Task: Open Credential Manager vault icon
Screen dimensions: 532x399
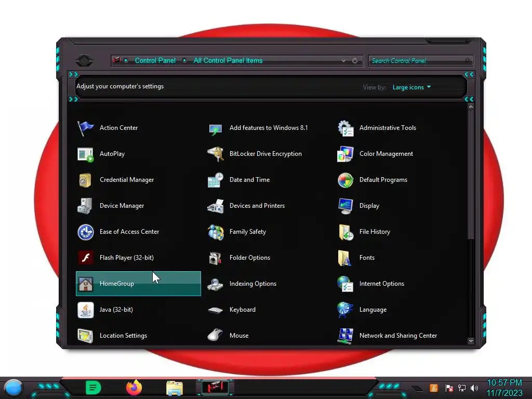Action: (x=86, y=180)
